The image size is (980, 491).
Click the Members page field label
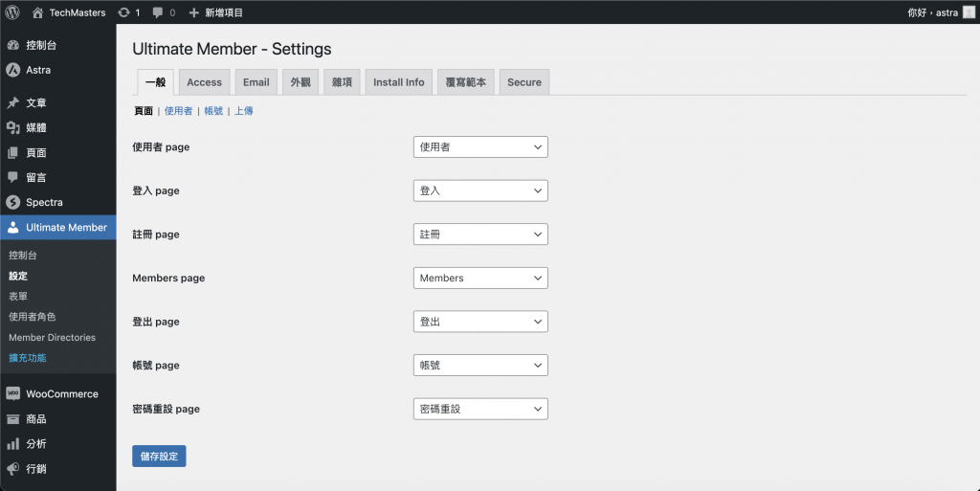click(x=168, y=278)
